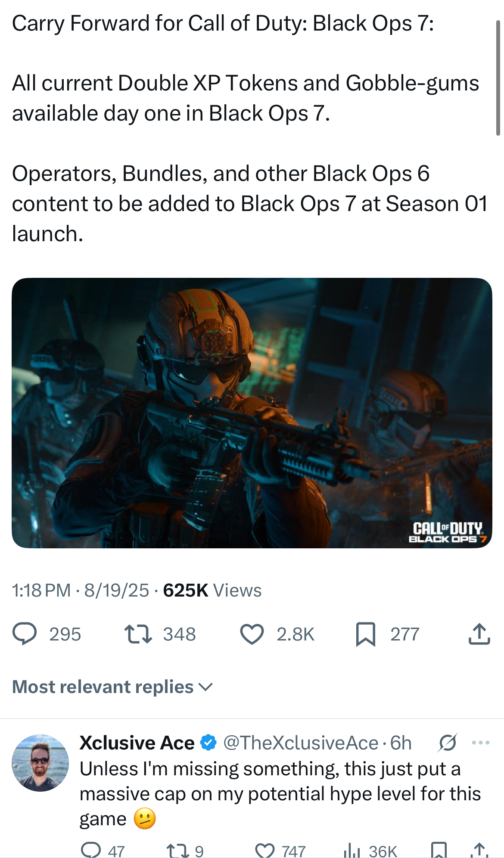
Task: Open the Black Ops 7 promotional image
Action: click(x=252, y=413)
